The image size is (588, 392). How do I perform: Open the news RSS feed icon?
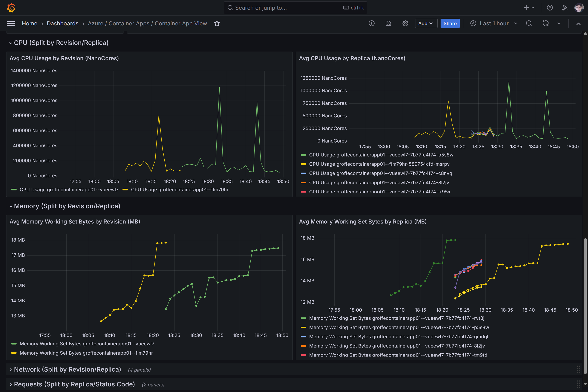pyautogui.click(x=565, y=8)
